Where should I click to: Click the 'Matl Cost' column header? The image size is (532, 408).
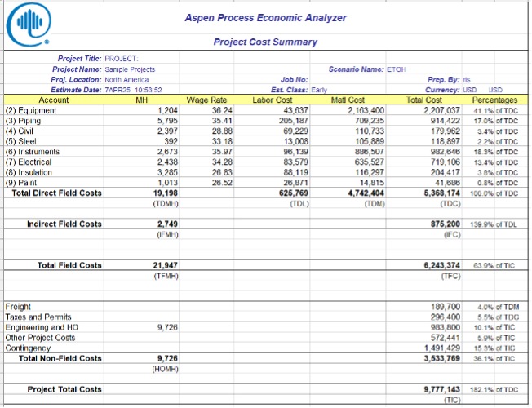click(x=348, y=100)
